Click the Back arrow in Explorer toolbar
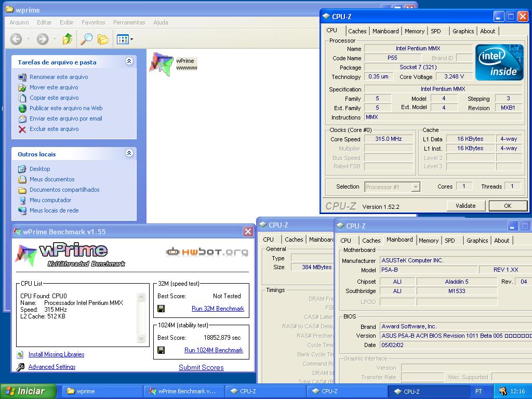This screenshot has height=399, width=532. (16, 39)
